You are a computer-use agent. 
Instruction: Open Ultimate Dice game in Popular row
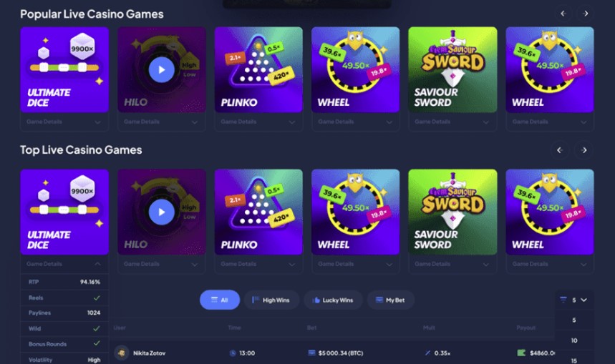click(x=64, y=70)
